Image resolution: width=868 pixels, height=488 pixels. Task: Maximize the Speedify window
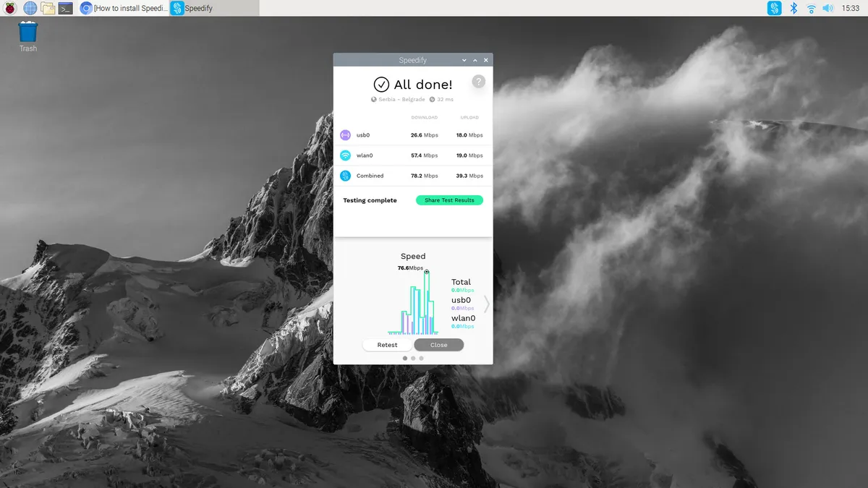point(475,60)
